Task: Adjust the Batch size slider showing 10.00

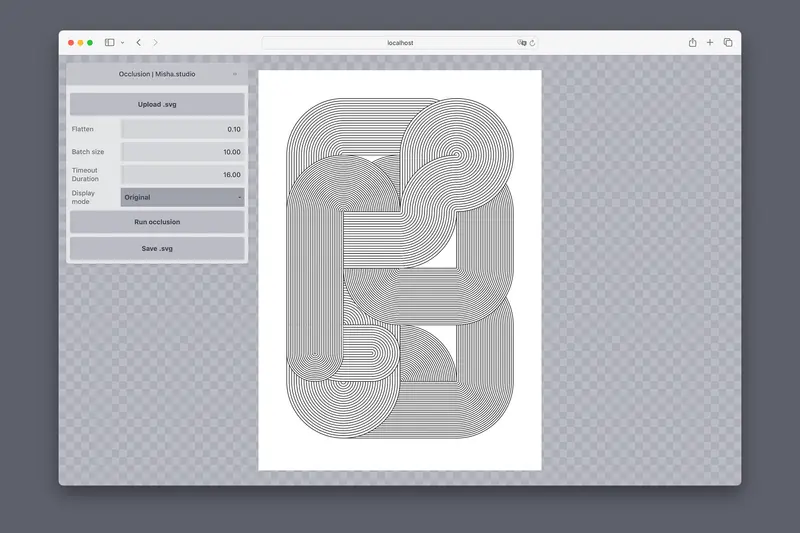Action: pyautogui.click(x=183, y=152)
